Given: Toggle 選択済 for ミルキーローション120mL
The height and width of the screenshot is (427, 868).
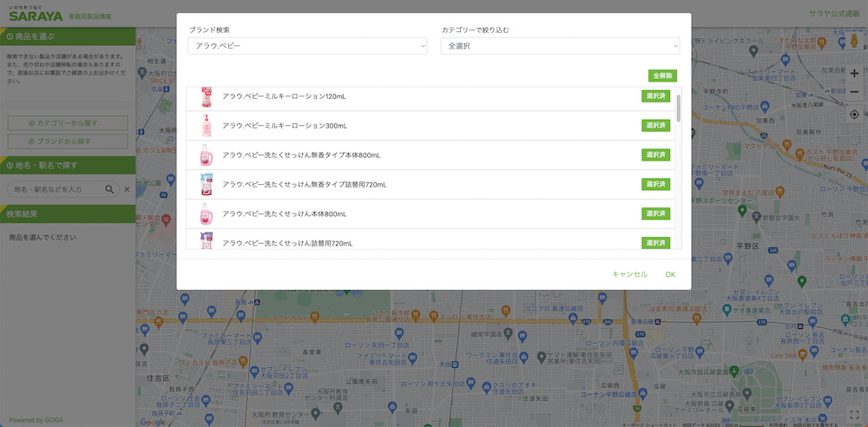Looking at the screenshot, I should (x=656, y=95).
